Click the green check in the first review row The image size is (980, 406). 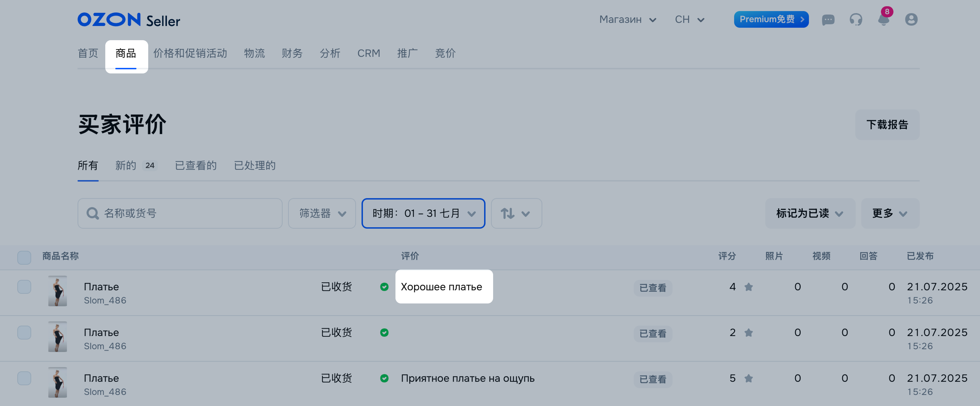click(384, 287)
